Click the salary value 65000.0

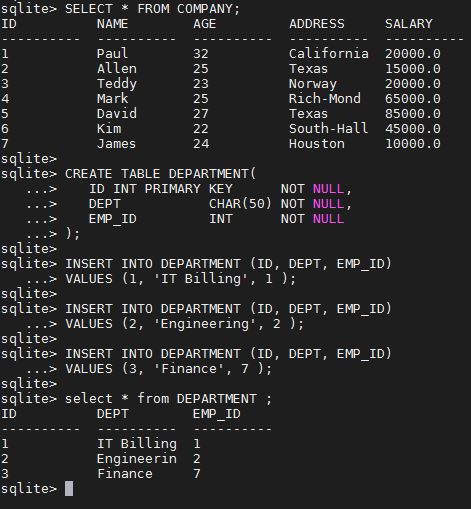[x=413, y=99]
